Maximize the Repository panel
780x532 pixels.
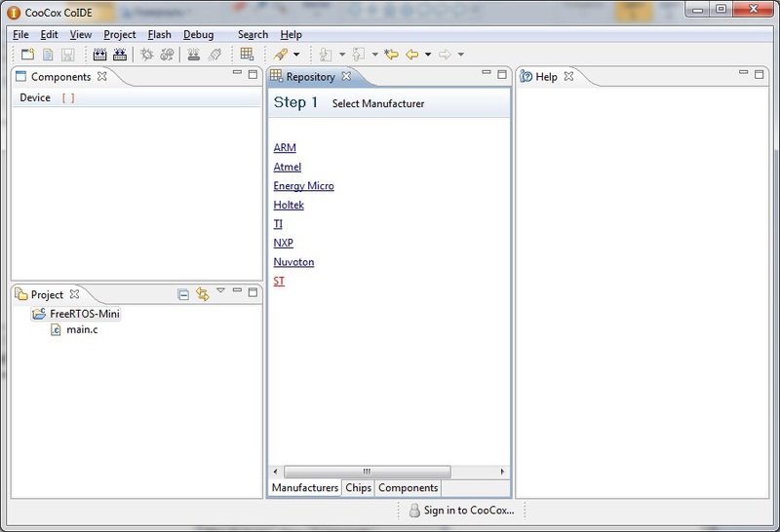[x=502, y=74]
